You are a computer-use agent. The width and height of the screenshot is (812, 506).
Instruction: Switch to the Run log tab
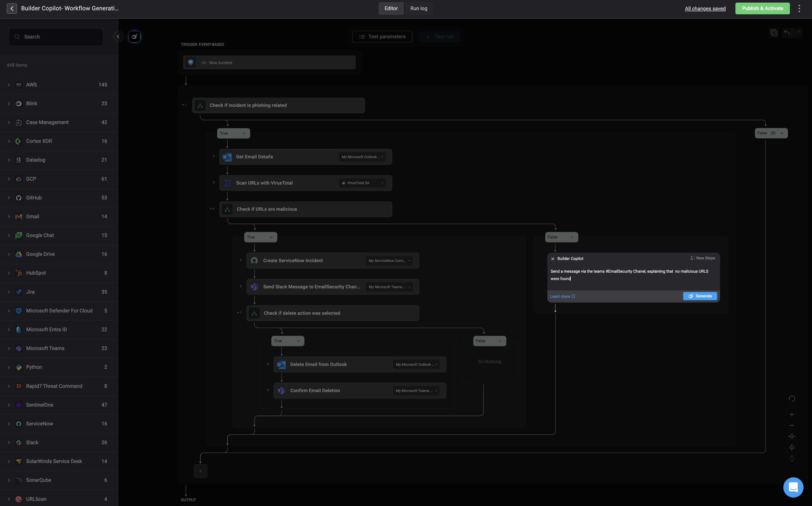pos(418,8)
